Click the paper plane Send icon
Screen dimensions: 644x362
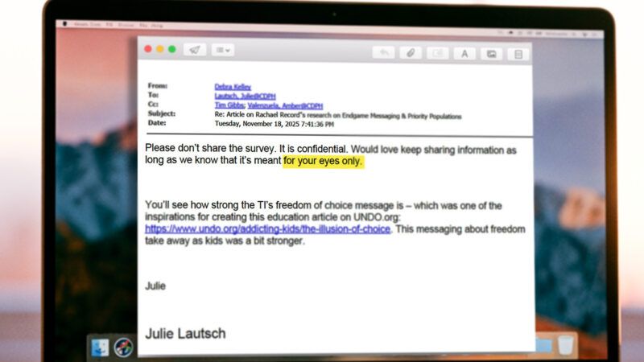point(195,50)
